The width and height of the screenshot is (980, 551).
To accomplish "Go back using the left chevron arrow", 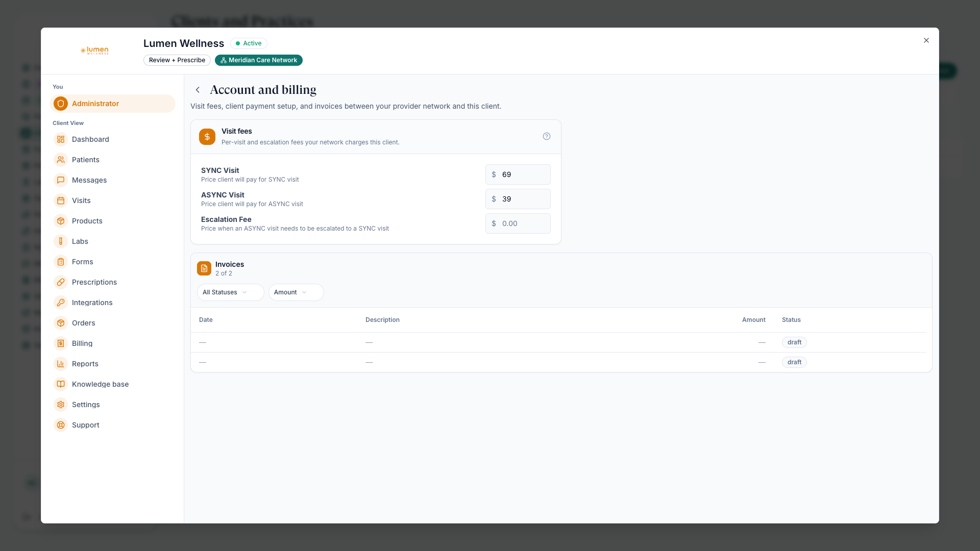I will point(198,90).
